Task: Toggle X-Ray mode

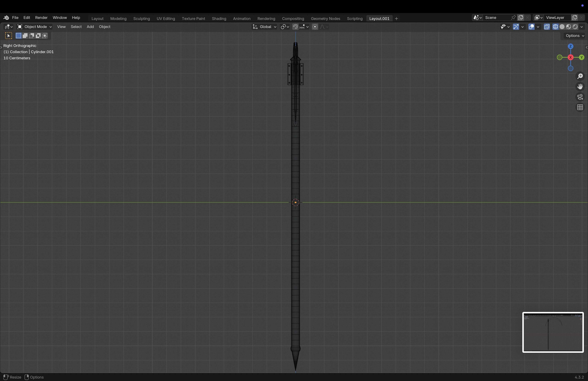Action: [x=547, y=27]
